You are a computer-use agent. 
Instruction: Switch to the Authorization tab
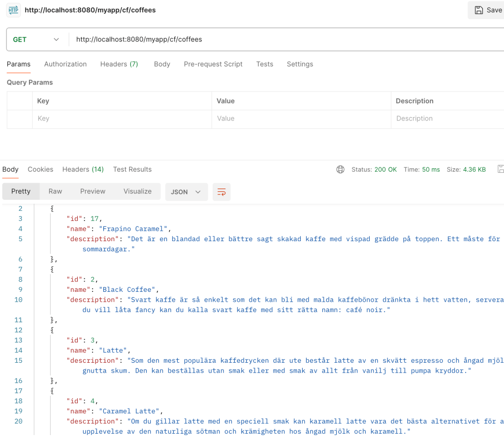[65, 64]
